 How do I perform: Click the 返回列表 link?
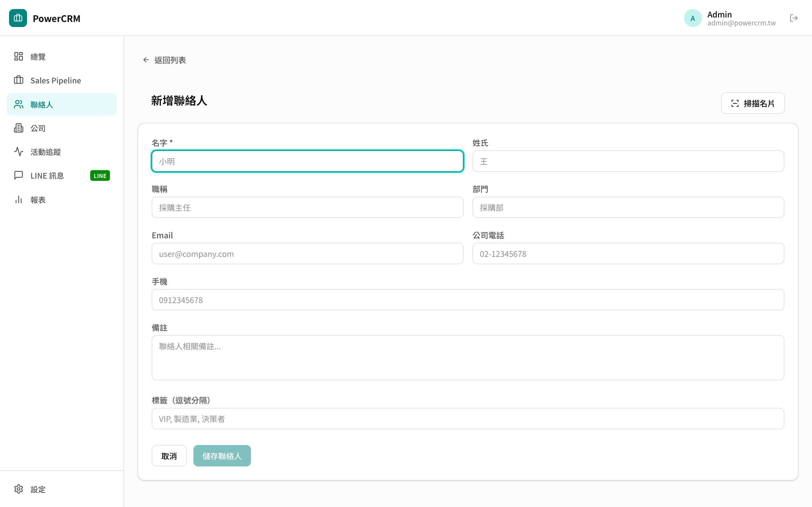tap(170, 60)
